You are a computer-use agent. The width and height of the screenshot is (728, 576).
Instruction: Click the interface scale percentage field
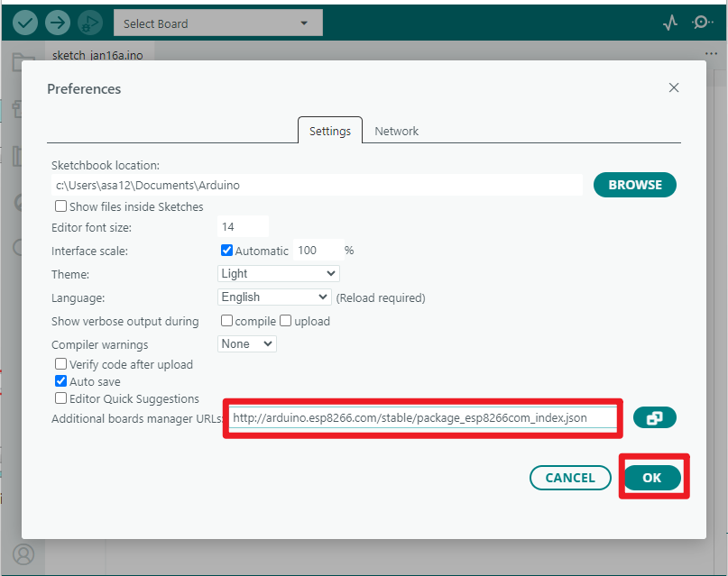(x=318, y=251)
